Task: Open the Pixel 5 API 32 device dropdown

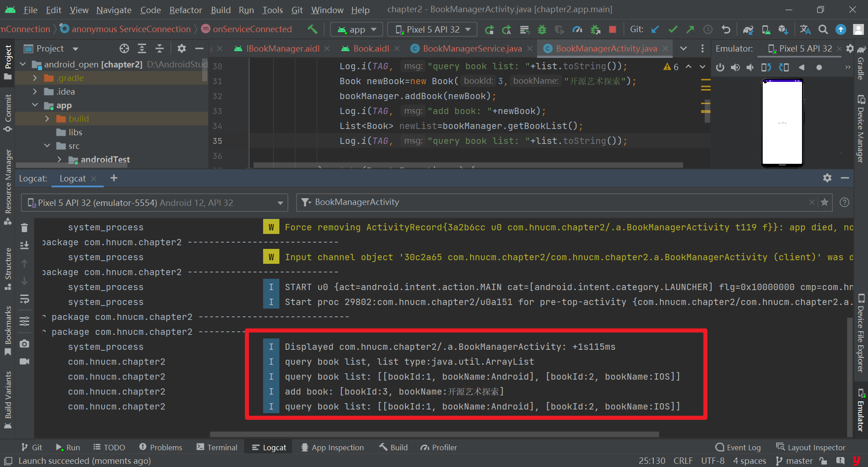Action: tap(433, 29)
